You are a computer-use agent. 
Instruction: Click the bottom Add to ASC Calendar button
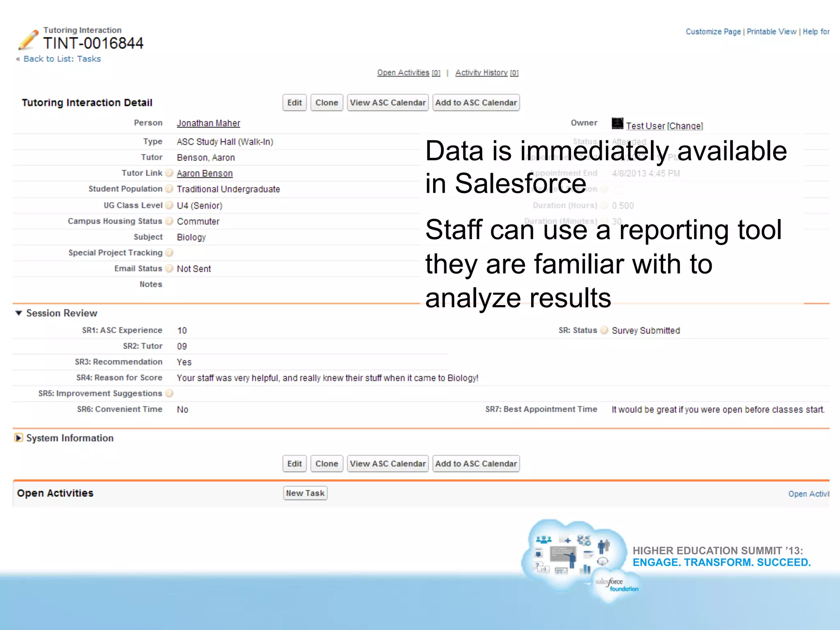point(476,463)
